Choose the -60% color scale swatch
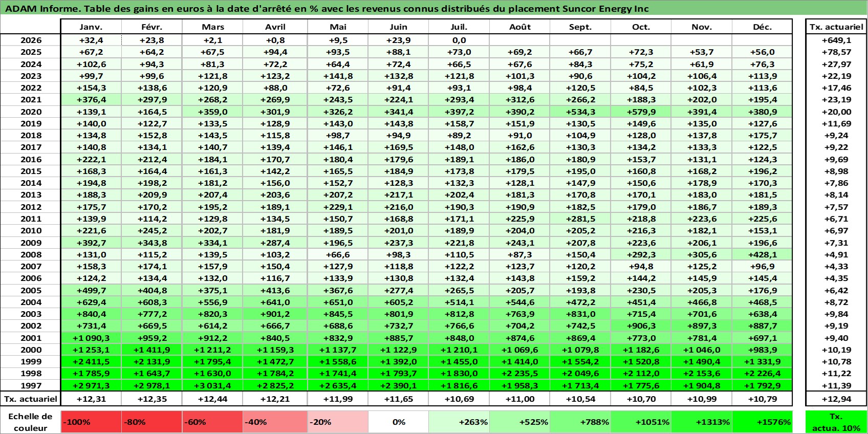Image resolution: width=868 pixels, height=434 pixels. click(x=212, y=422)
